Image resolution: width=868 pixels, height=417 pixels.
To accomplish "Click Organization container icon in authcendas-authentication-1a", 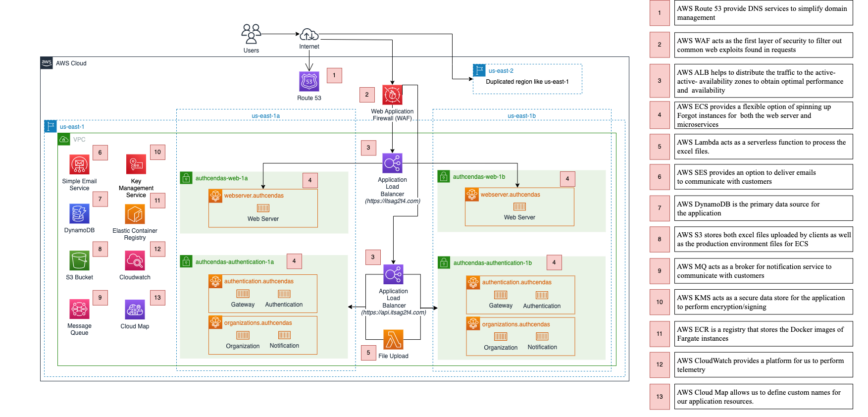I will pyautogui.click(x=243, y=335).
